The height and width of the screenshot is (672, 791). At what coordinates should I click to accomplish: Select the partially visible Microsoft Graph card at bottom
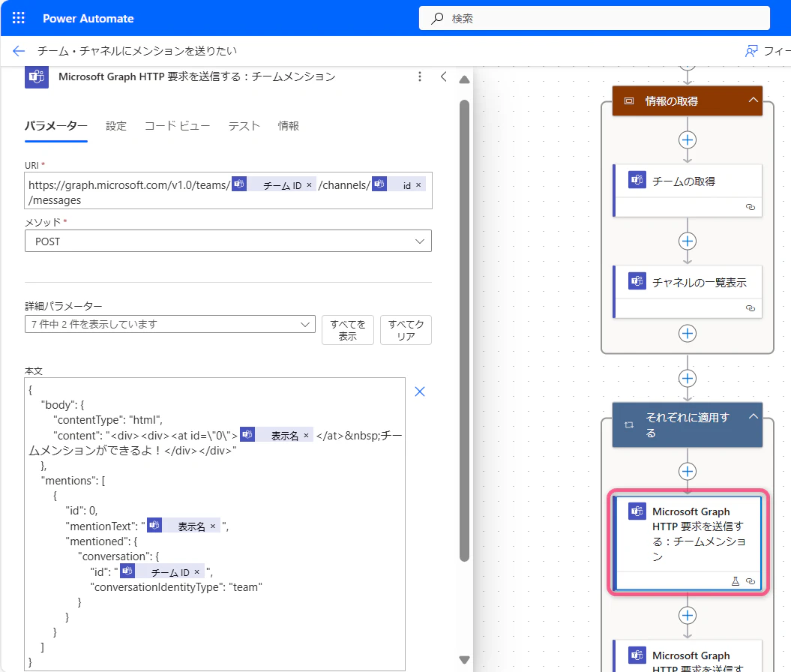(x=688, y=655)
